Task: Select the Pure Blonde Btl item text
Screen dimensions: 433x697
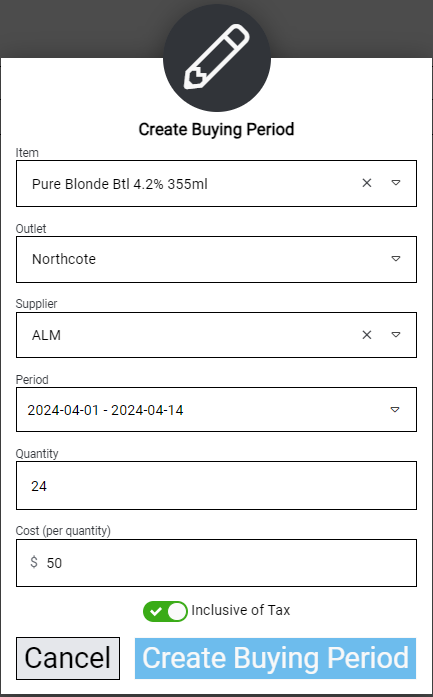Action: [x=120, y=184]
